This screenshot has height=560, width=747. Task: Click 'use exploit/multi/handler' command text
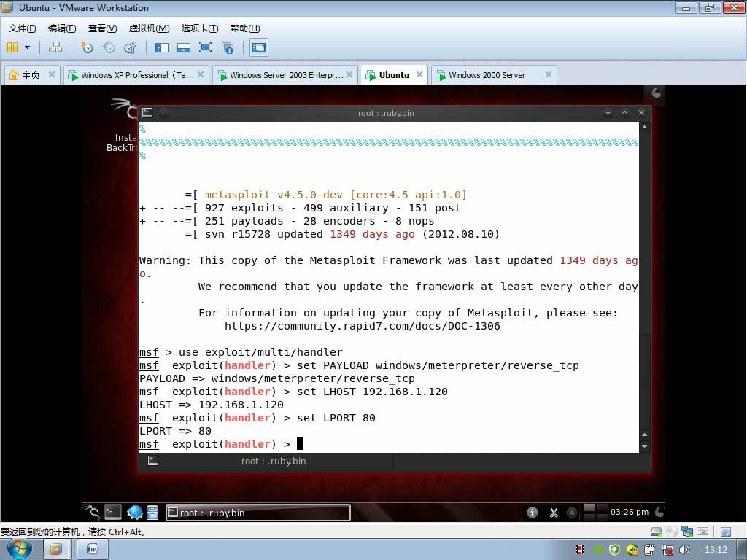click(x=260, y=352)
